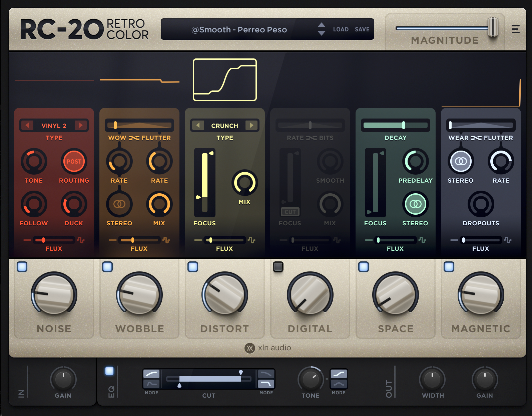Click the Decay slider in Space module
The image size is (532, 416).
coord(395,126)
